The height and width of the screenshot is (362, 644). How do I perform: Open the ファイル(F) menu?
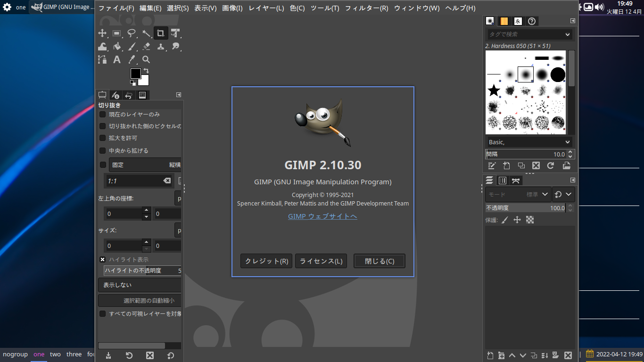(x=116, y=8)
